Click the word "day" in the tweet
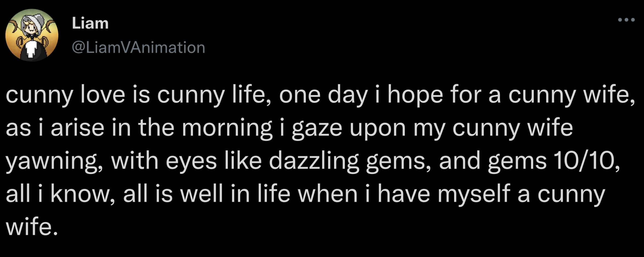 (348, 96)
